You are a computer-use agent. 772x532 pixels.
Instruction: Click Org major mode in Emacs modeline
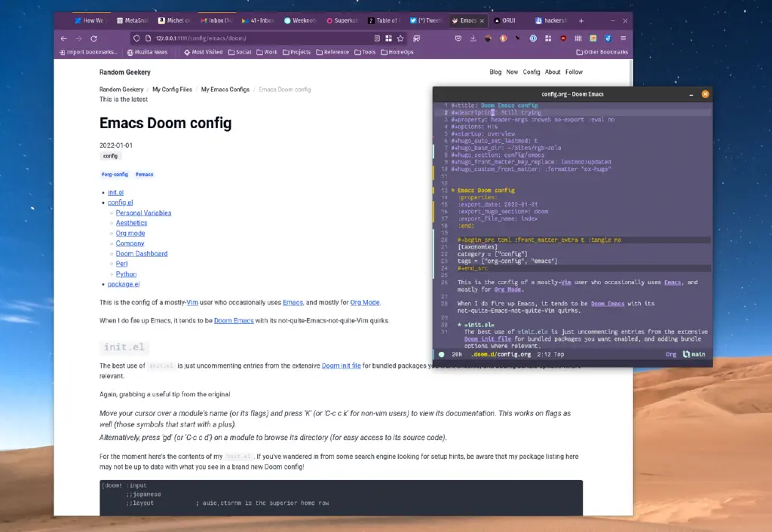[671, 354]
